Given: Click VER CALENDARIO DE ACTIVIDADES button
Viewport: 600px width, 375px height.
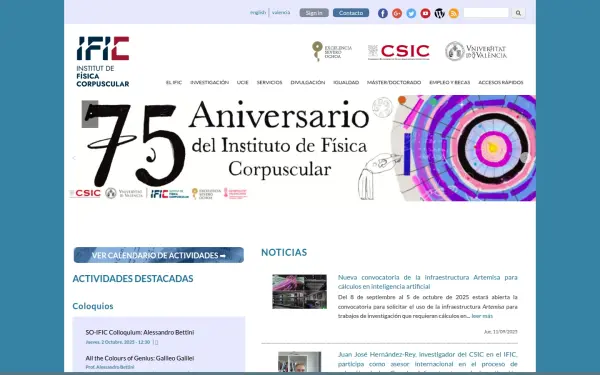Looking at the screenshot, I should point(159,255).
